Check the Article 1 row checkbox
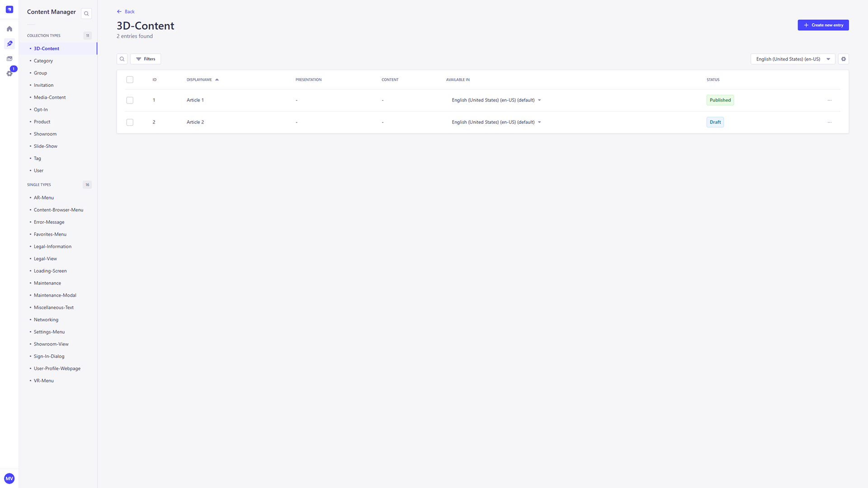This screenshot has height=488, width=868. click(130, 100)
